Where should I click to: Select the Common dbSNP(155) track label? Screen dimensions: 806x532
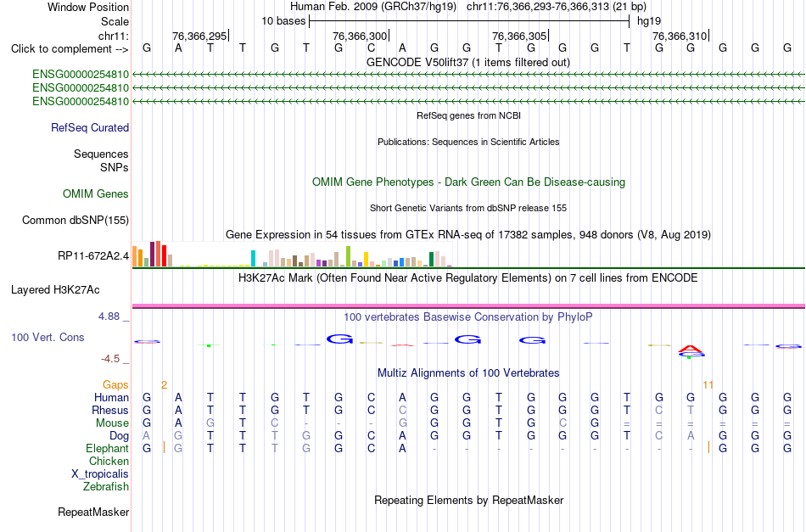[76, 220]
